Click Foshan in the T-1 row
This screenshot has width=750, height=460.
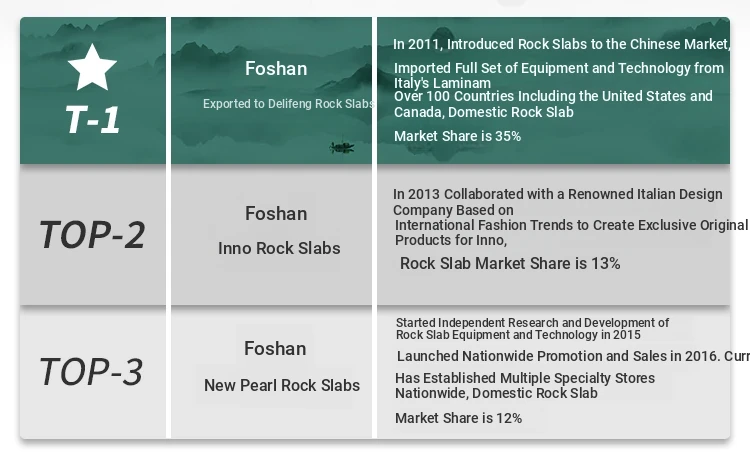point(276,69)
